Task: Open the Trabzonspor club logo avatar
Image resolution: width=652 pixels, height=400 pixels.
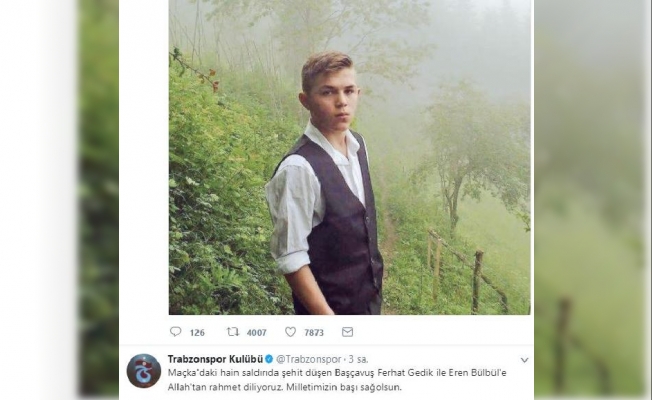Action: (x=143, y=371)
